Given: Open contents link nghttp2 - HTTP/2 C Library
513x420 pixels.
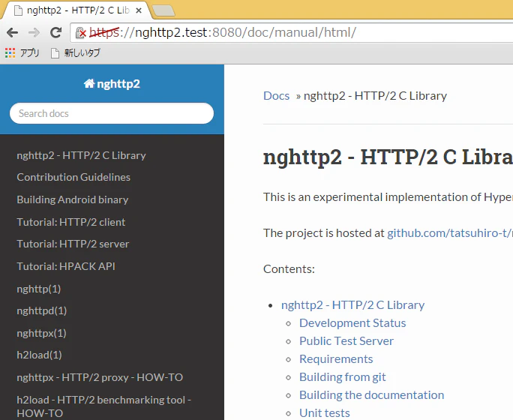Looking at the screenshot, I should click(x=352, y=304).
